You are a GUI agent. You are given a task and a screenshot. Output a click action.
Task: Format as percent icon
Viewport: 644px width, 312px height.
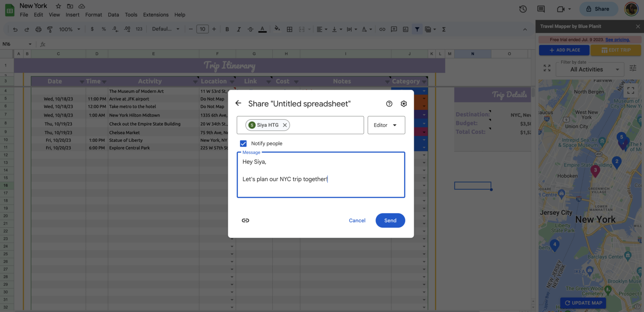[104, 29]
